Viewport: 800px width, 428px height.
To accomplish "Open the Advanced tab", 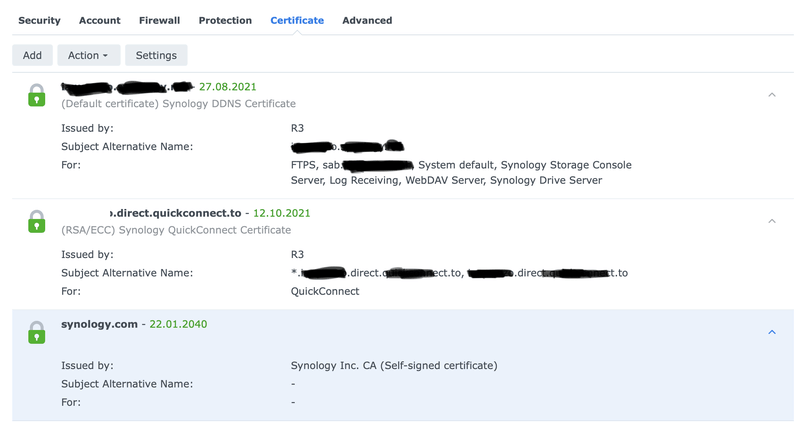I will point(367,20).
